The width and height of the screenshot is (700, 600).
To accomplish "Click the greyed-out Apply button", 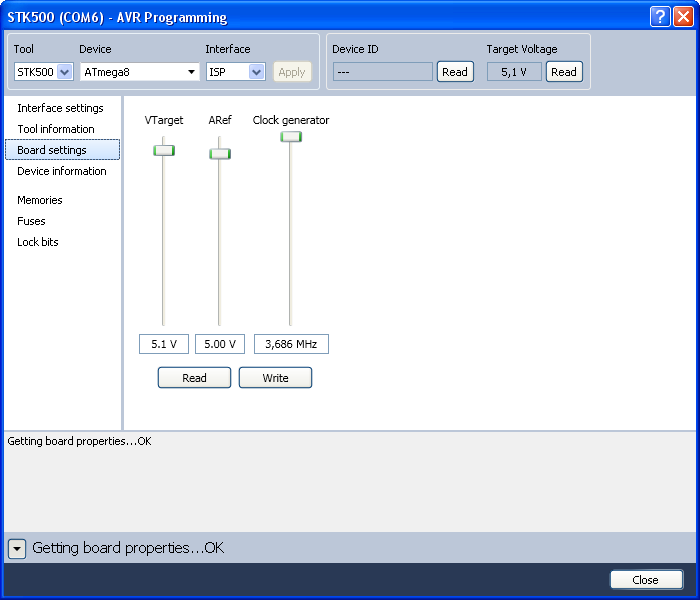I will 292,72.
